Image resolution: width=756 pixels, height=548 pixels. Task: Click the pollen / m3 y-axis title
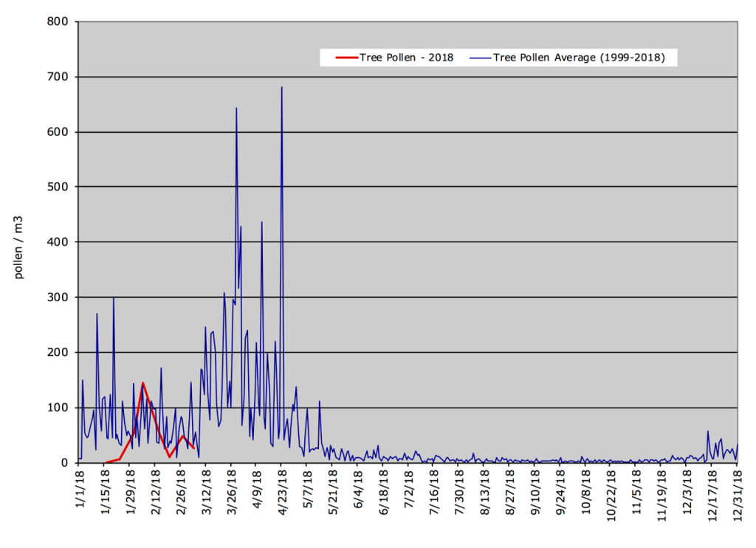18,244
